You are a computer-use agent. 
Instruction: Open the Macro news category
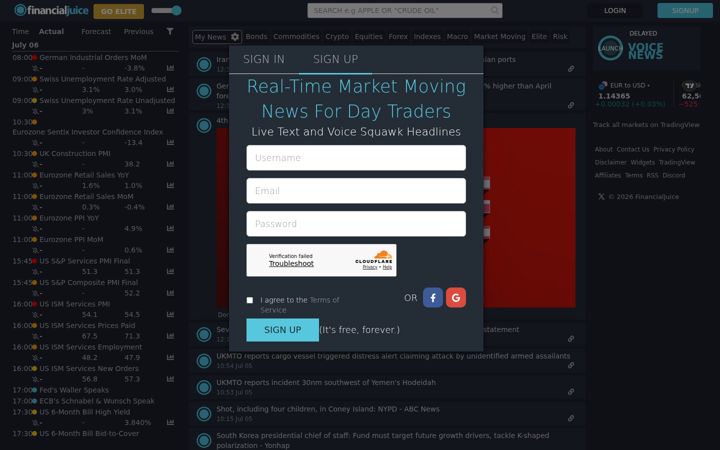457,37
